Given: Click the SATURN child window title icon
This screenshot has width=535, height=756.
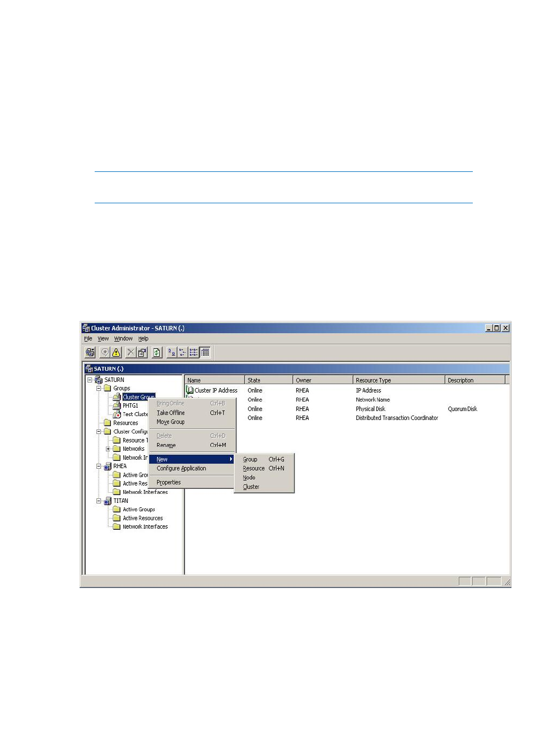Looking at the screenshot, I should click(x=89, y=368).
